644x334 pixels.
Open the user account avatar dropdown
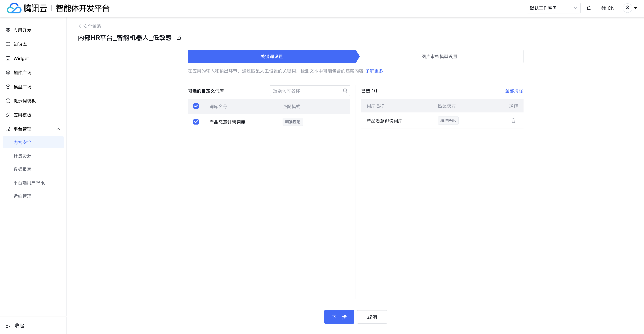[630, 8]
